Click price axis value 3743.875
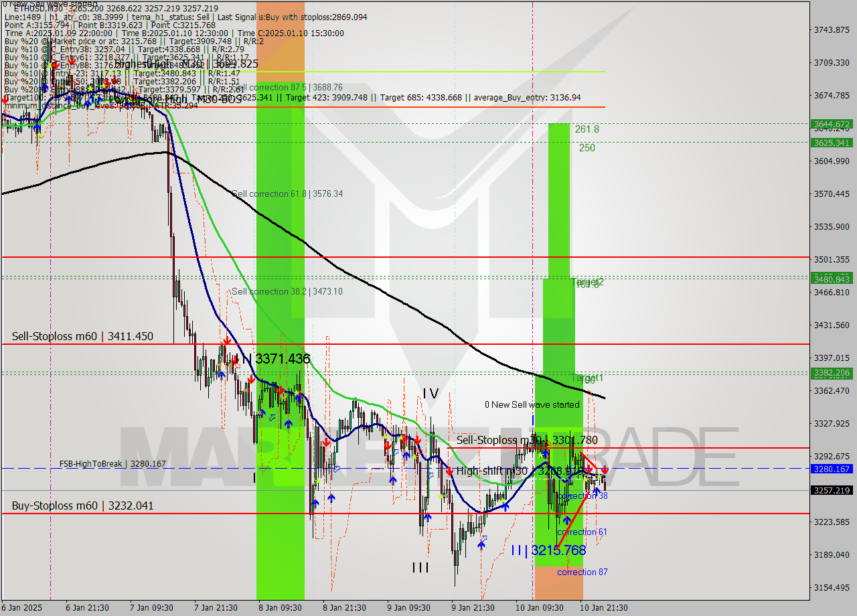This screenshot has height=616, width=857. tap(832, 29)
